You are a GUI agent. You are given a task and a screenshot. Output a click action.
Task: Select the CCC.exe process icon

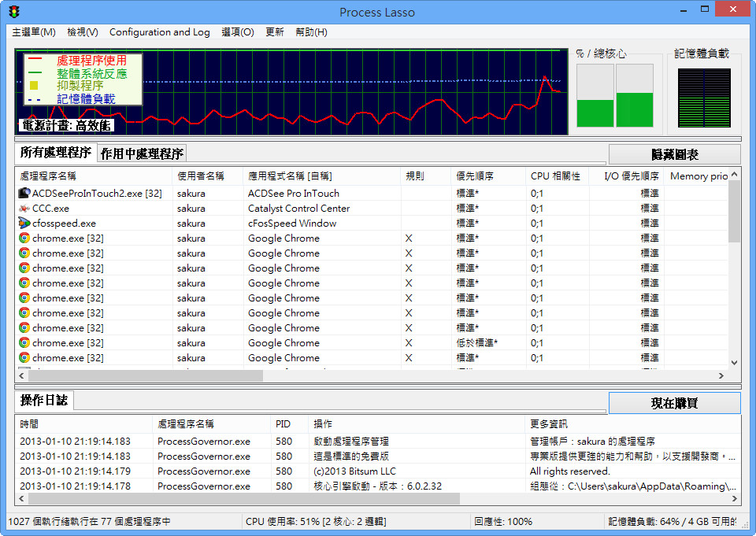(24, 209)
